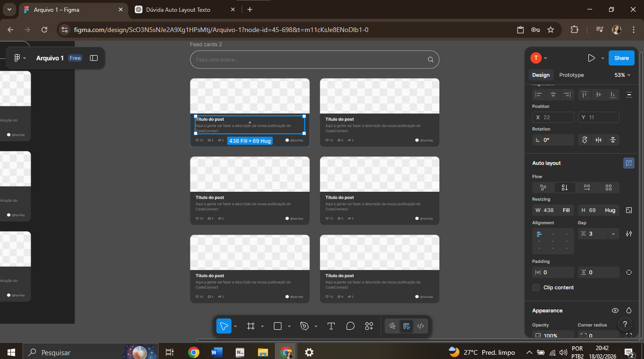Click the Windows Pesquisar search box

tap(71, 352)
